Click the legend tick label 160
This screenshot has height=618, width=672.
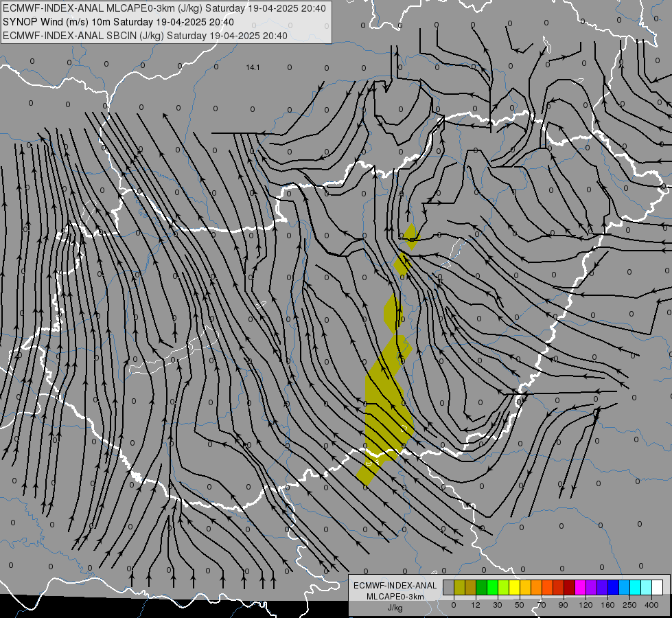coord(607,605)
